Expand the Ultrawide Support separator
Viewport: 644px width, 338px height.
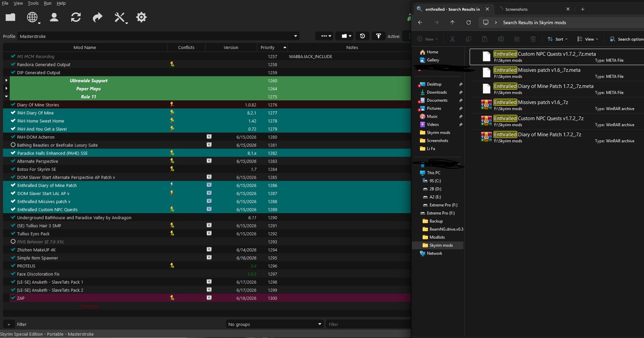coord(6,81)
